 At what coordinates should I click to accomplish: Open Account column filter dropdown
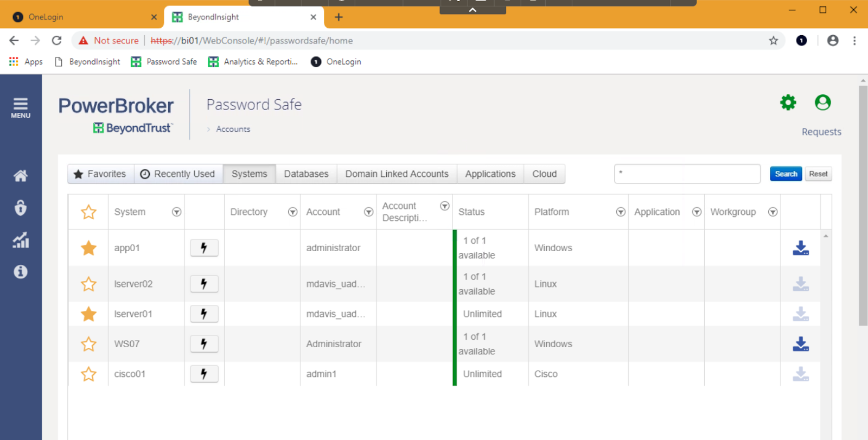point(368,212)
